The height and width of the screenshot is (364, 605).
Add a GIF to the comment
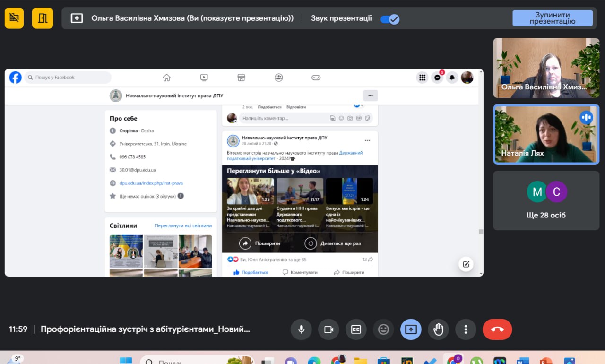point(359,118)
